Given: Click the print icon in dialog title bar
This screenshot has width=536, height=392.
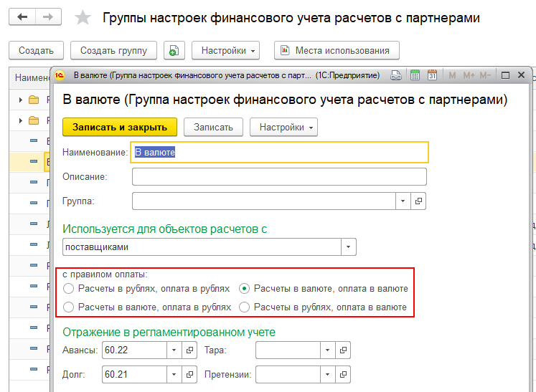Looking at the screenshot, I should (395, 75).
